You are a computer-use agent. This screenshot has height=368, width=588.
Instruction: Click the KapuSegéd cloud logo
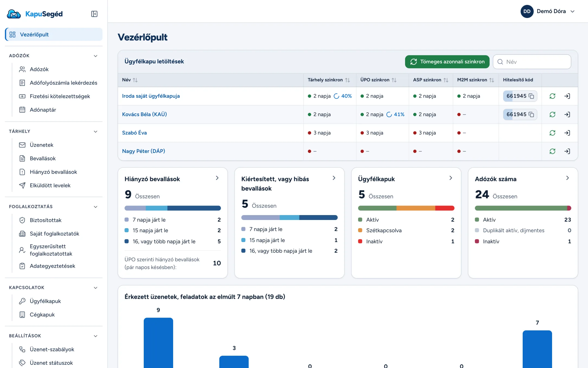pos(14,14)
